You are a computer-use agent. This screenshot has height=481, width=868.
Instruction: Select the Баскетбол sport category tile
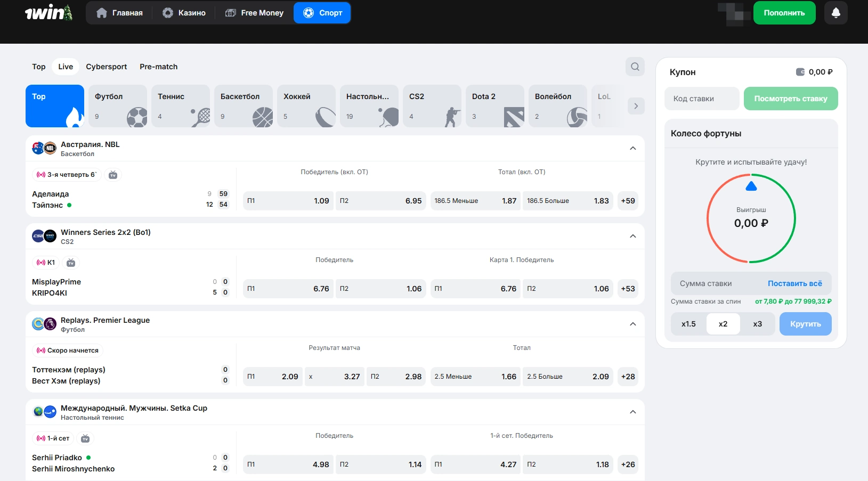pos(244,106)
